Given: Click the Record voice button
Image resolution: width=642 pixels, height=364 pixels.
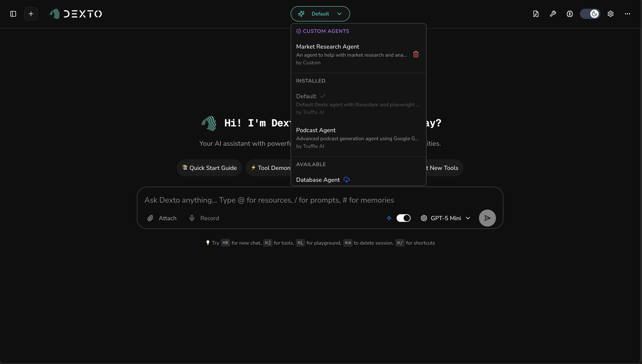Looking at the screenshot, I should (x=204, y=218).
